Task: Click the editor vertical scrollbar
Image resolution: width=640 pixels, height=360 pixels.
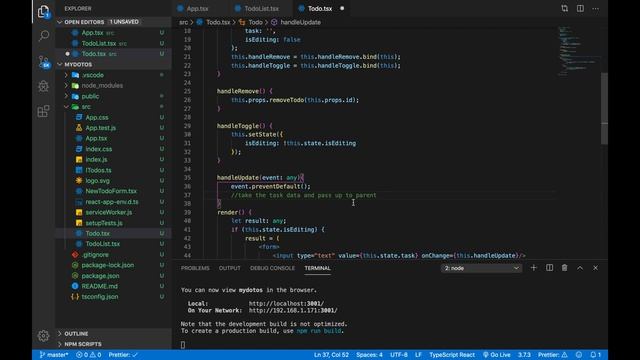Action: point(604,109)
